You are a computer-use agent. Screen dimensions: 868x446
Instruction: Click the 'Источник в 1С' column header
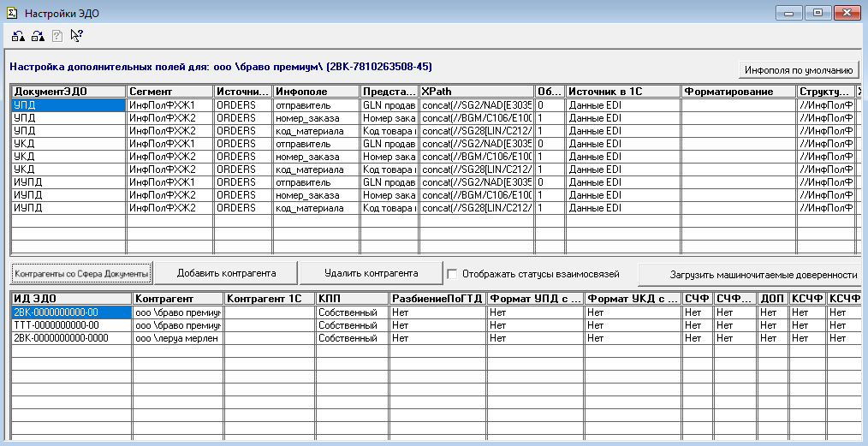[x=623, y=92]
